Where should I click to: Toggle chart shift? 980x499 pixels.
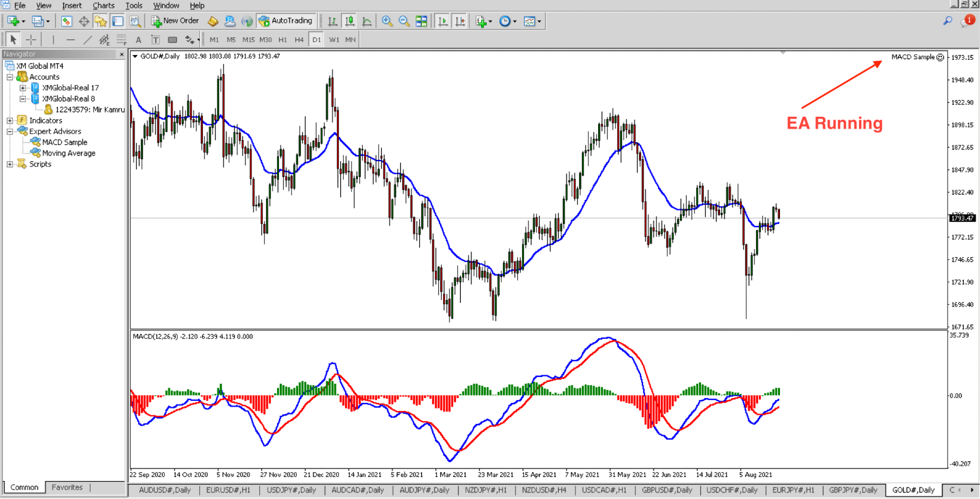point(460,21)
